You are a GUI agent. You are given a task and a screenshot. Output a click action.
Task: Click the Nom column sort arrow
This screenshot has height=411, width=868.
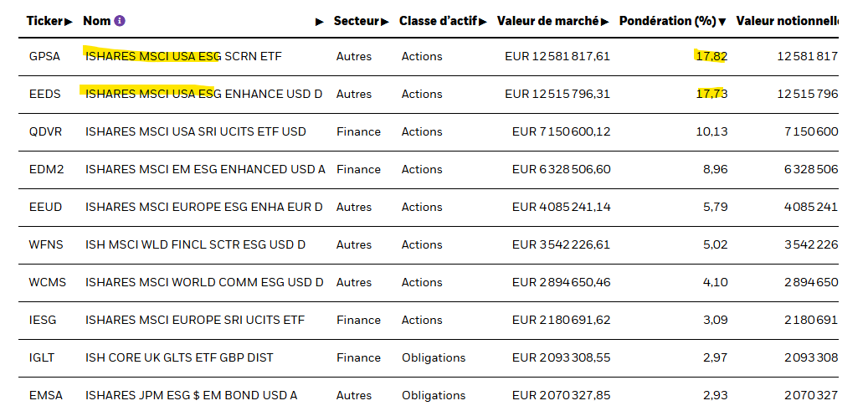point(319,22)
